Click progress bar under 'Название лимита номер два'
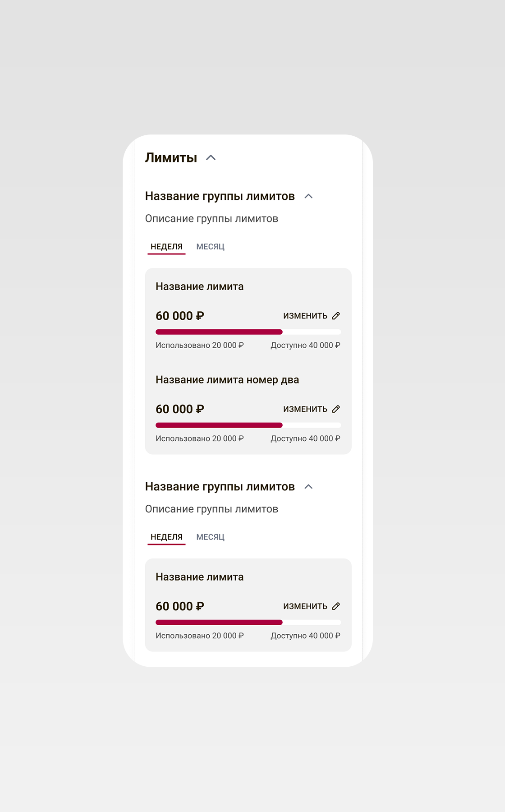 pos(248,425)
